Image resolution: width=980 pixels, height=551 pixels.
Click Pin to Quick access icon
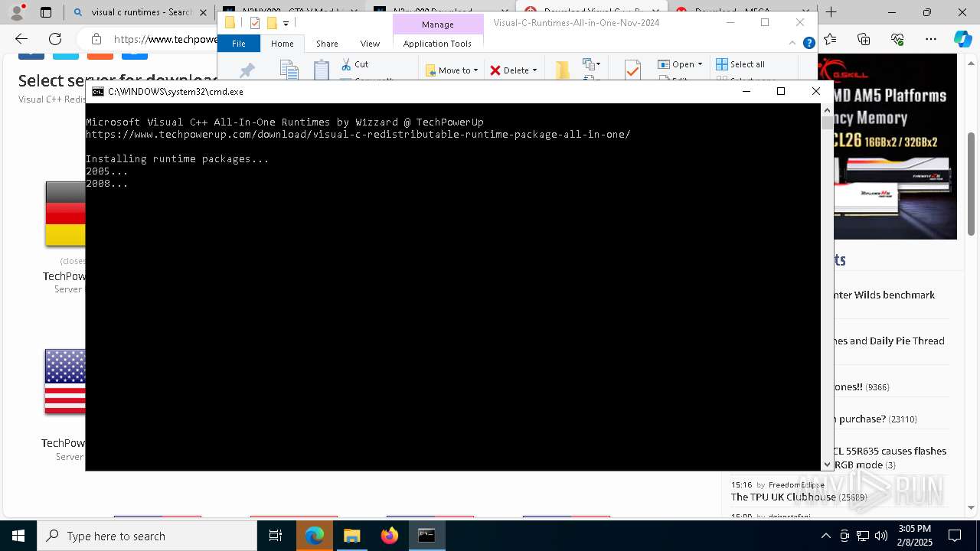click(x=247, y=70)
